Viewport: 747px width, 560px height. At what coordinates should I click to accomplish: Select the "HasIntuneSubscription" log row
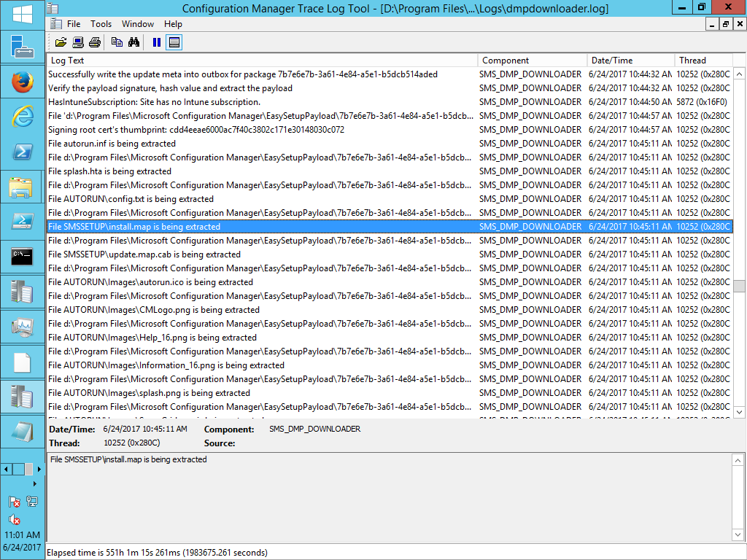pos(390,102)
